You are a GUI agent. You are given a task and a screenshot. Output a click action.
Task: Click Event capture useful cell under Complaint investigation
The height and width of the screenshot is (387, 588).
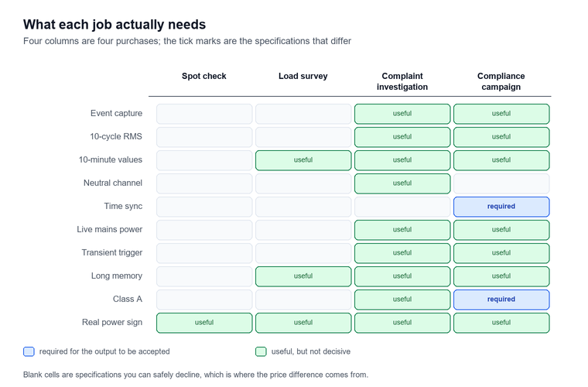402,114
